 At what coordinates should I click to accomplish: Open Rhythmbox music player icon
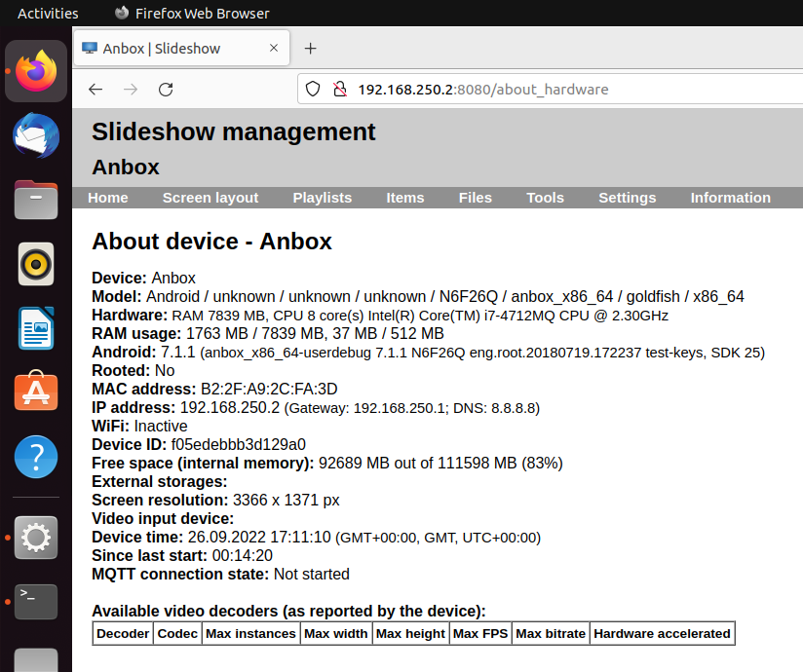pyautogui.click(x=36, y=264)
